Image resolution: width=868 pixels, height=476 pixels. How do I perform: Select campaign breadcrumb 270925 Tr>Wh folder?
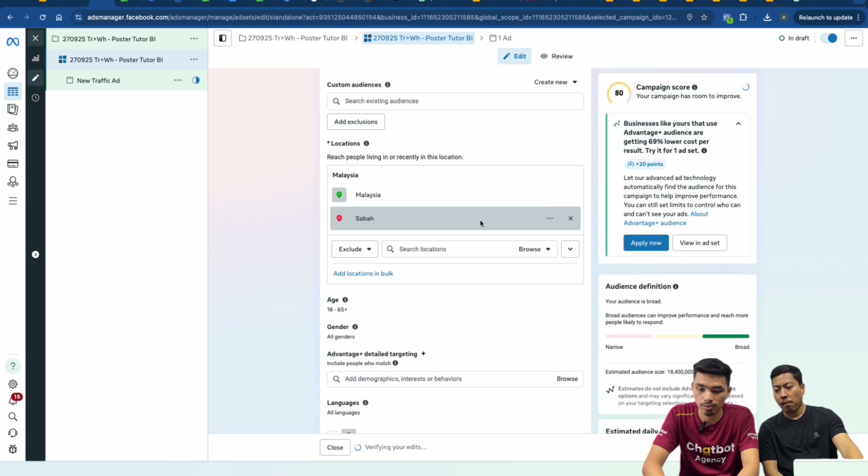293,38
